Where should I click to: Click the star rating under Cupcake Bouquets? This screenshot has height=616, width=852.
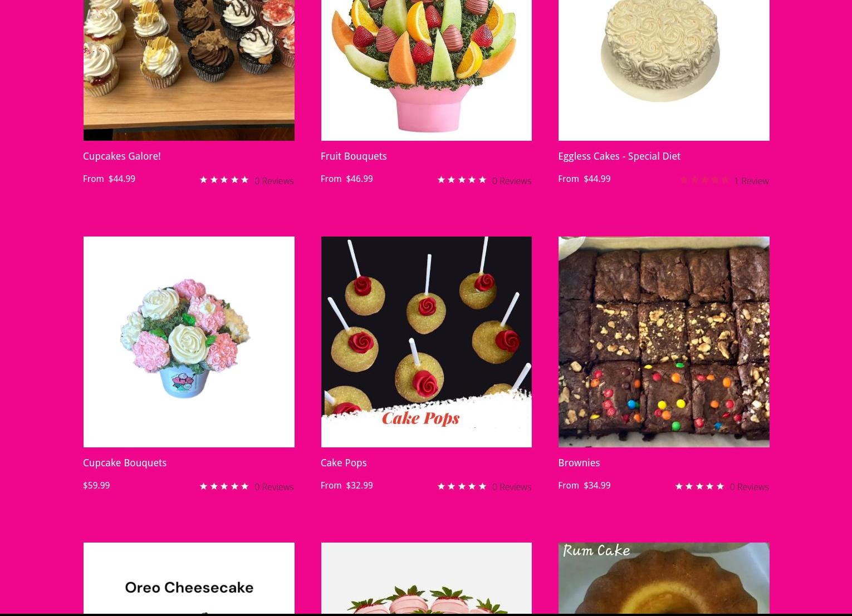(224, 486)
